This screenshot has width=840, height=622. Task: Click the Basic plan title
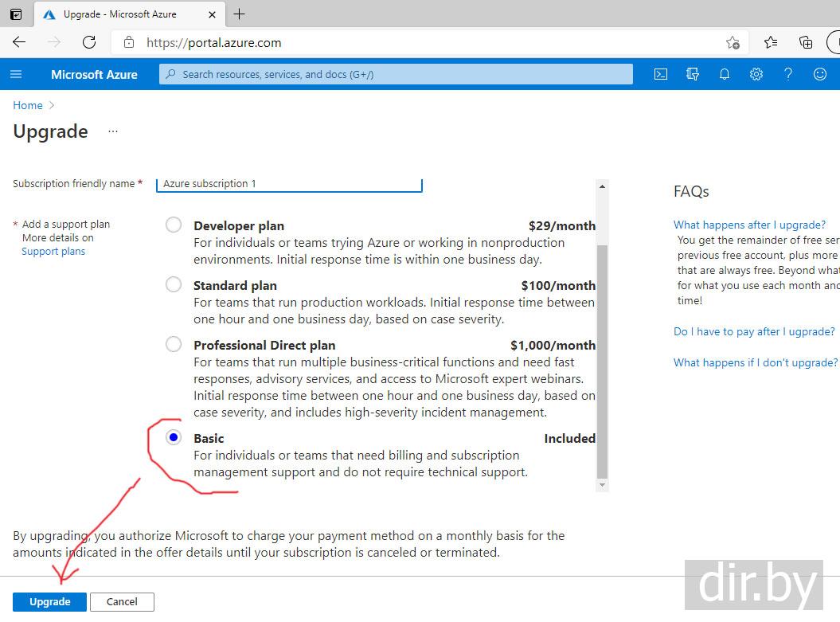[x=209, y=438]
